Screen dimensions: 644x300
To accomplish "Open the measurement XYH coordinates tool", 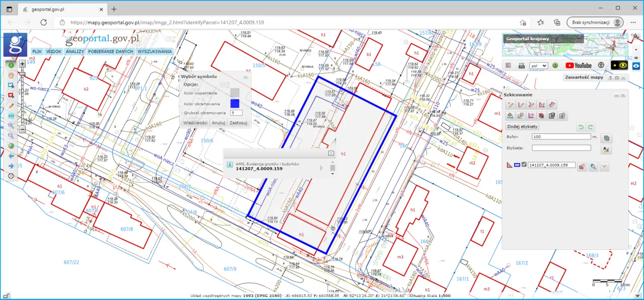I will (11, 115).
